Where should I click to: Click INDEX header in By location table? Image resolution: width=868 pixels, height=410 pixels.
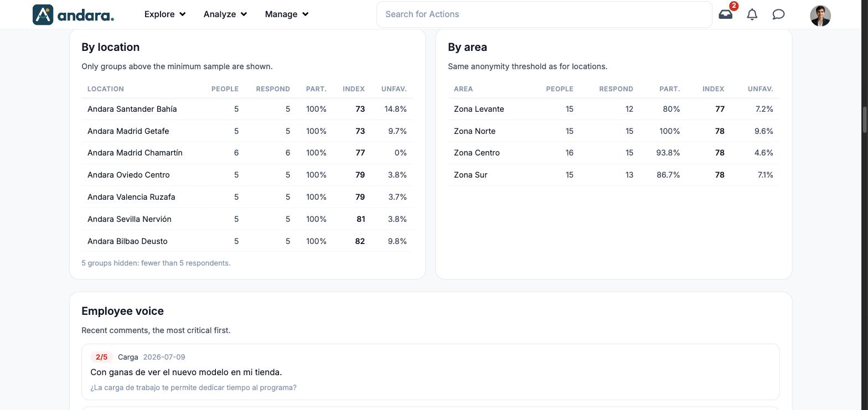[354, 89]
